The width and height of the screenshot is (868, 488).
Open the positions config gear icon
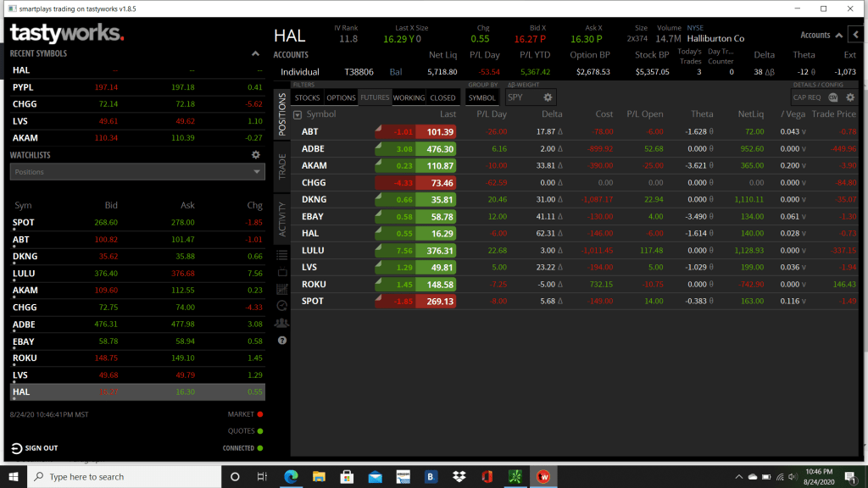pos(850,97)
